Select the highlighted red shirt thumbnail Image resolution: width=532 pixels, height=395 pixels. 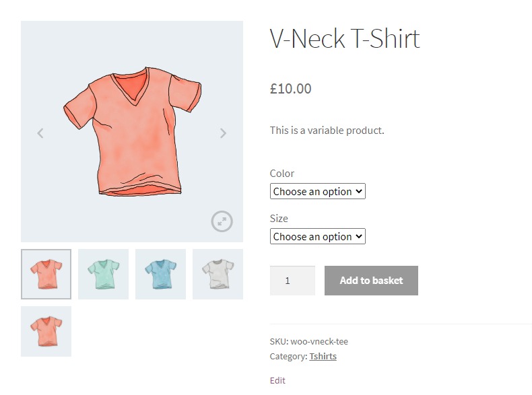(46, 274)
